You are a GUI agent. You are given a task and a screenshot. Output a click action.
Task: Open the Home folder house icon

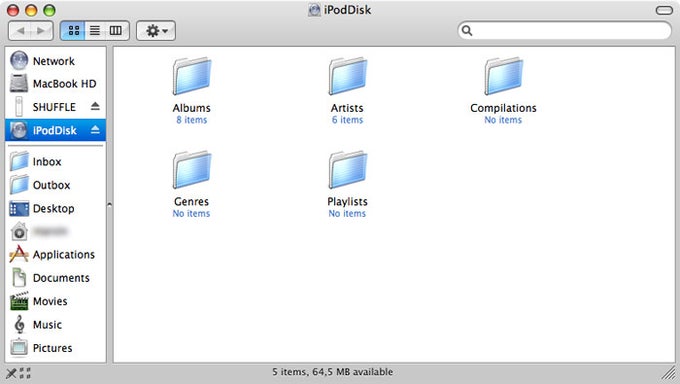19,232
